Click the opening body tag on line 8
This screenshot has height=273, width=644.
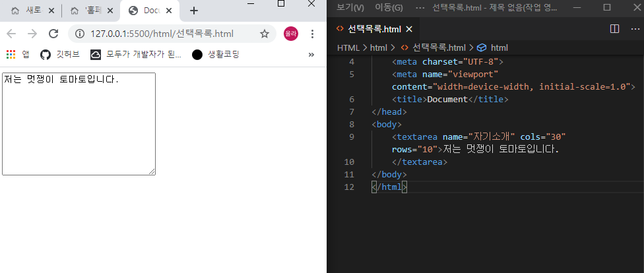[387, 124]
